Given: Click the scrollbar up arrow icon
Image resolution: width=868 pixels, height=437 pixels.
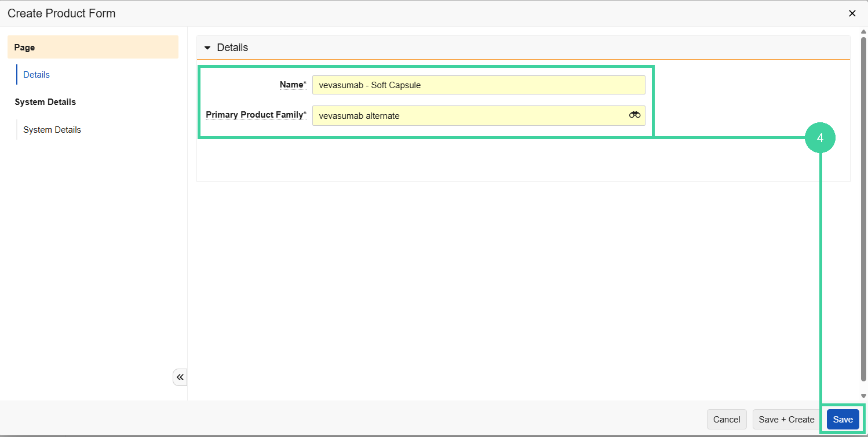Looking at the screenshot, I should (862, 32).
